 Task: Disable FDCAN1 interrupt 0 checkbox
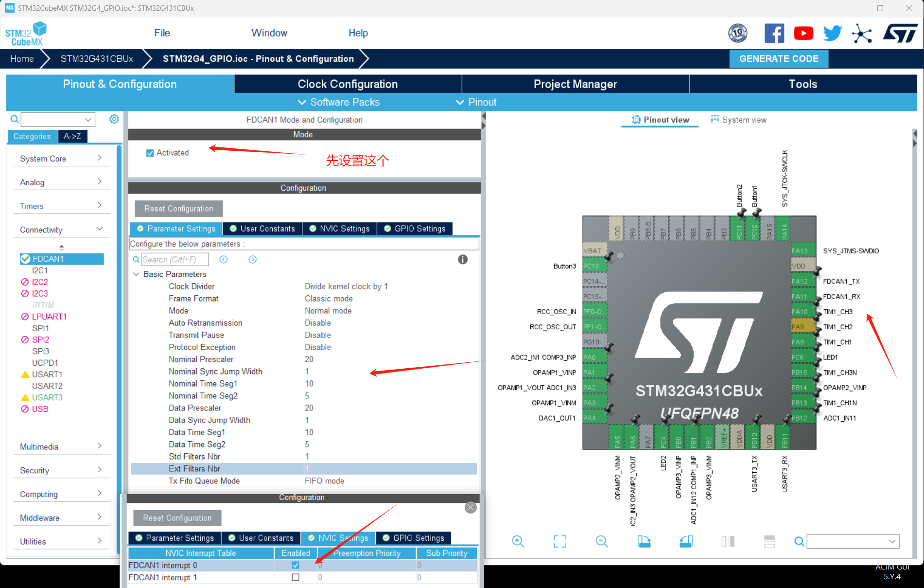click(296, 565)
